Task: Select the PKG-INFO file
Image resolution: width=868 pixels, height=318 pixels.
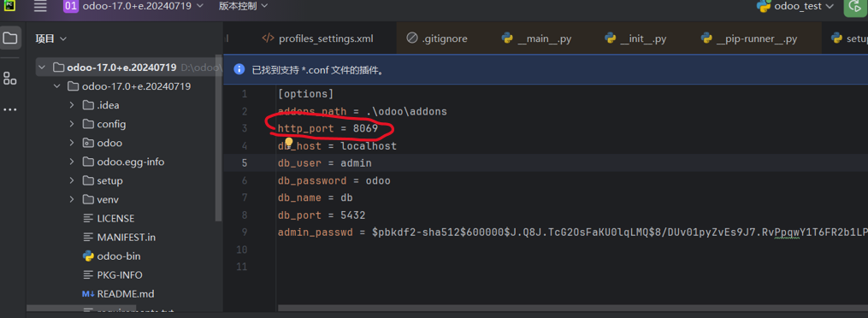Action: coord(112,275)
